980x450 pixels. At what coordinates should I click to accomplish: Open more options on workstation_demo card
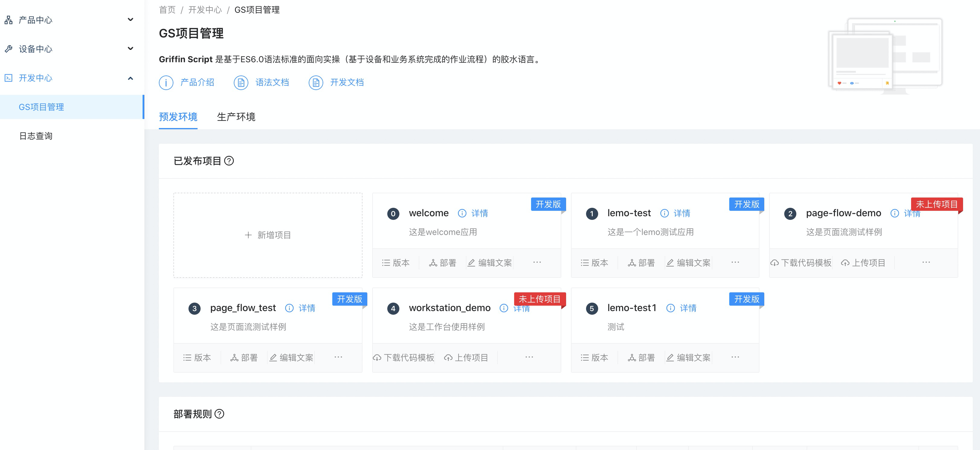pyautogui.click(x=529, y=357)
